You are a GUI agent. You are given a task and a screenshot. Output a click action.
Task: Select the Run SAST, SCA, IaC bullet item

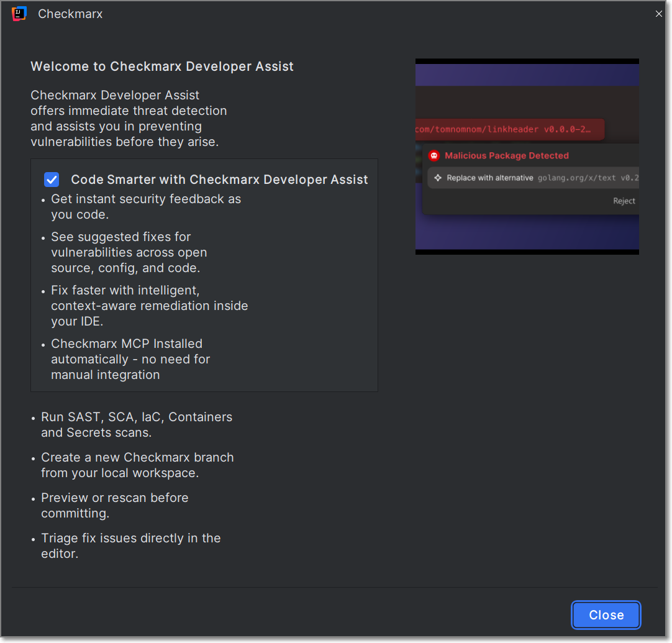[x=137, y=425]
